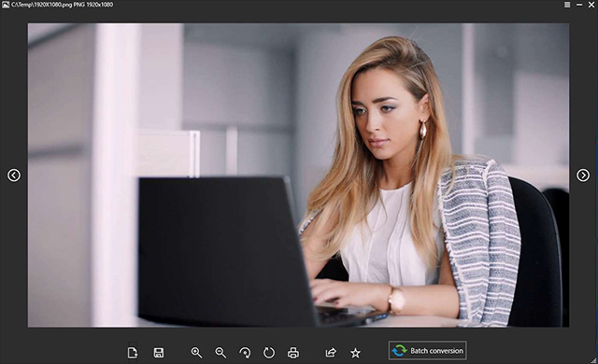598x364 pixels.
Task: Start Batch conversion
Action: click(428, 350)
